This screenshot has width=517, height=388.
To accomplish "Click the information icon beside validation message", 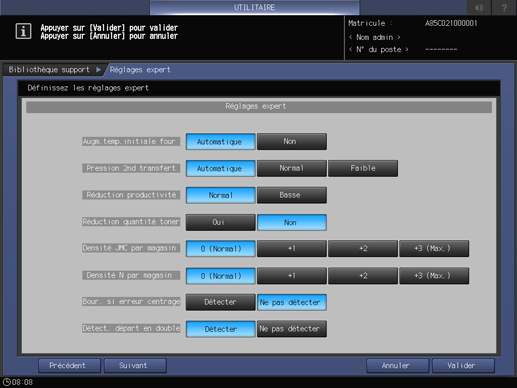I will [23, 31].
